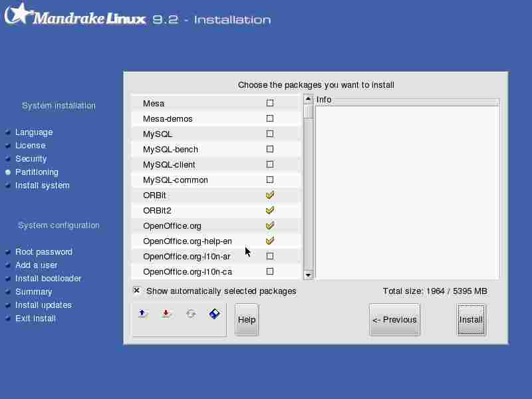
Task: Tick the MySQL-bench checkbox
Action: click(270, 149)
